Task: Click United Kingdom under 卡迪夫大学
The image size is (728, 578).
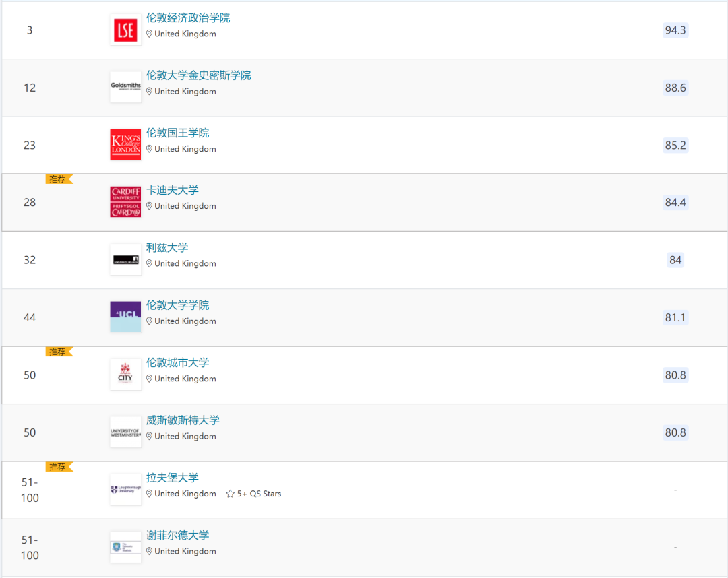Action: pyautogui.click(x=185, y=206)
